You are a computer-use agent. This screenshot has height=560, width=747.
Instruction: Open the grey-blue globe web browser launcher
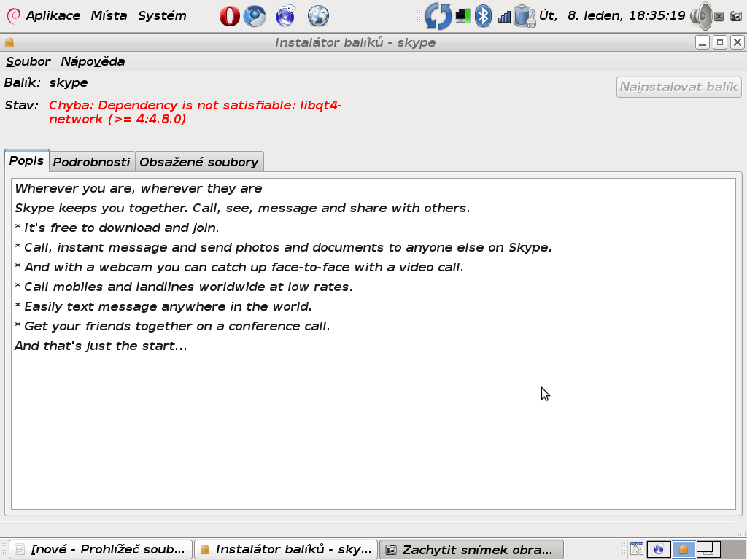click(x=318, y=16)
